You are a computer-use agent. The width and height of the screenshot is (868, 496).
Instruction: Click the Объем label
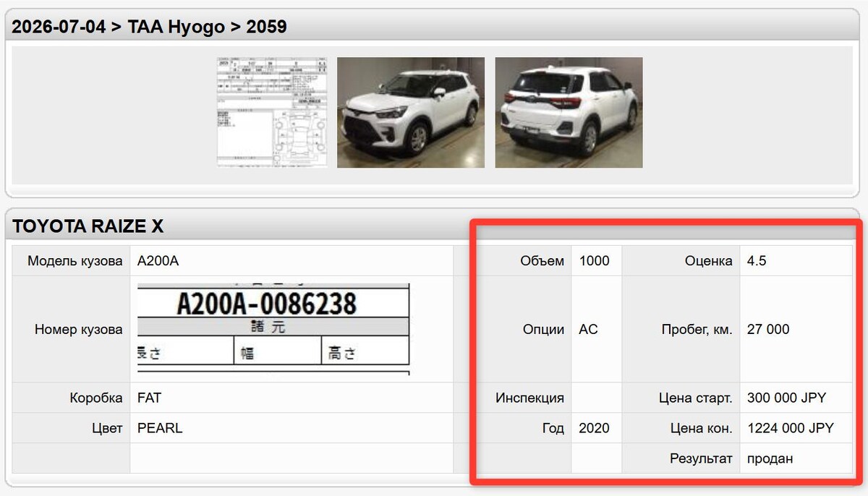(x=542, y=261)
